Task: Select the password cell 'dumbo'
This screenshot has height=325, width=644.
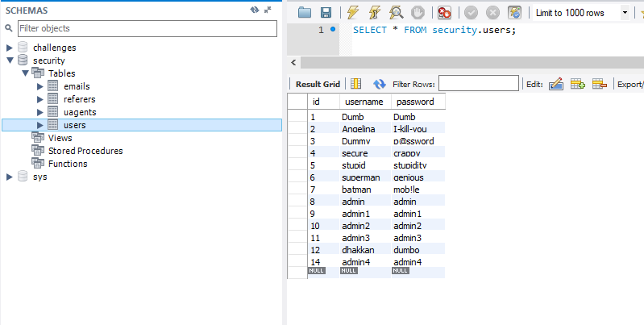Action: [x=418, y=250]
